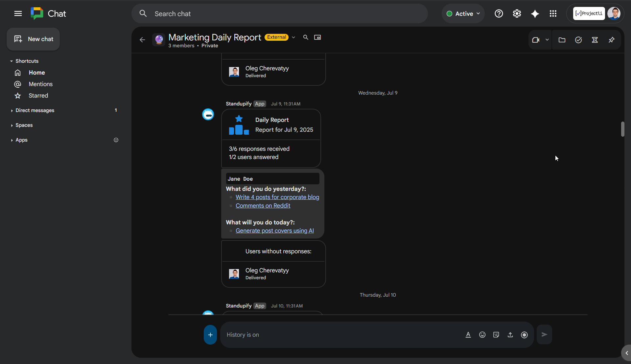Open Direct messages in the sidebar
The height and width of the screenshot is (364, 631).
click(x=35, y=110)
